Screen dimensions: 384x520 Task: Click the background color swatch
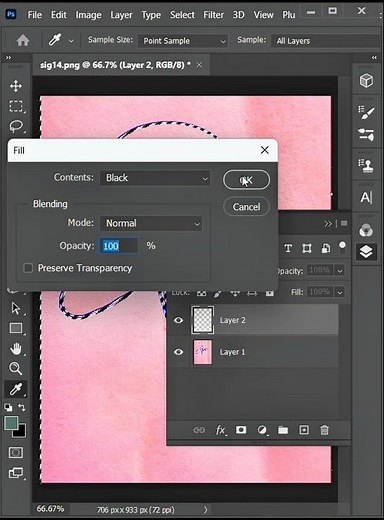21,432
